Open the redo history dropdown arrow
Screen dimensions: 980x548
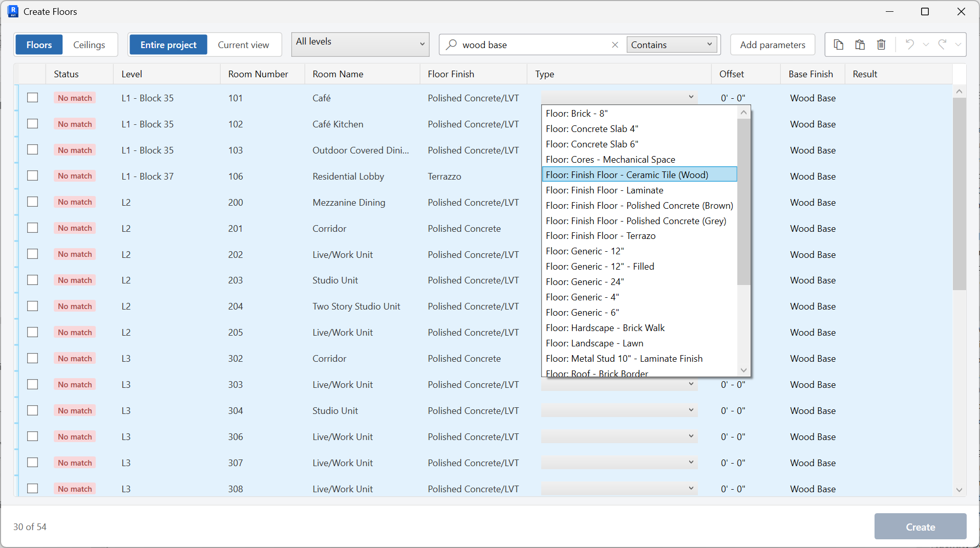(958, 45)
